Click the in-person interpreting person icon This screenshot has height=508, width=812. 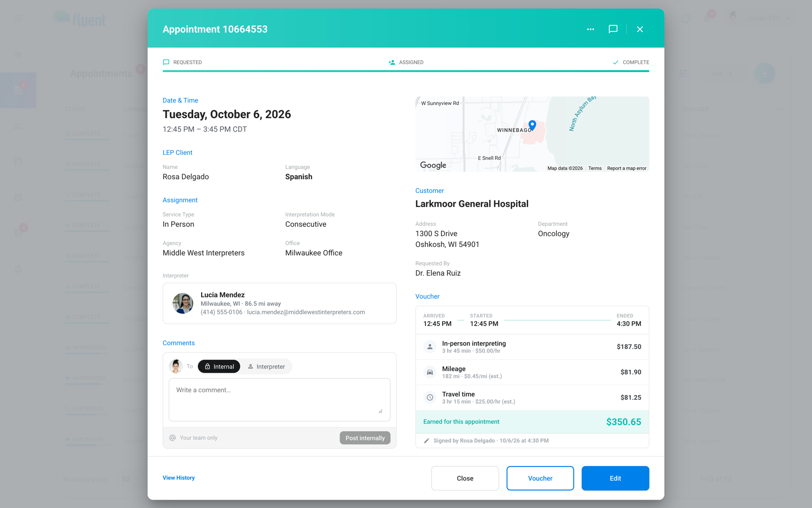(x=429, y=347)
